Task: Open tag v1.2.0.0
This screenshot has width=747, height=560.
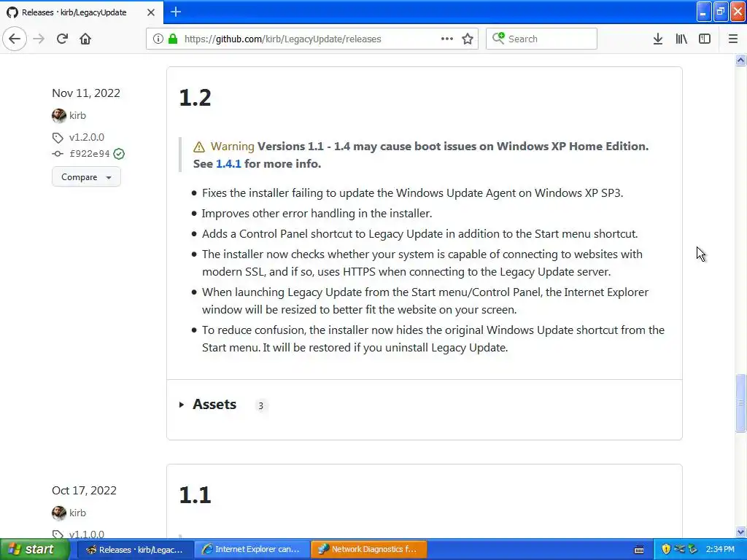Action: [x=87, y=137]
